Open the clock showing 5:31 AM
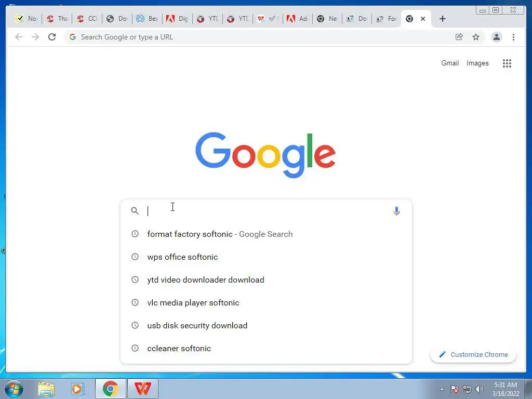Viewport: 532px width, 399px height. click(506, 389)
